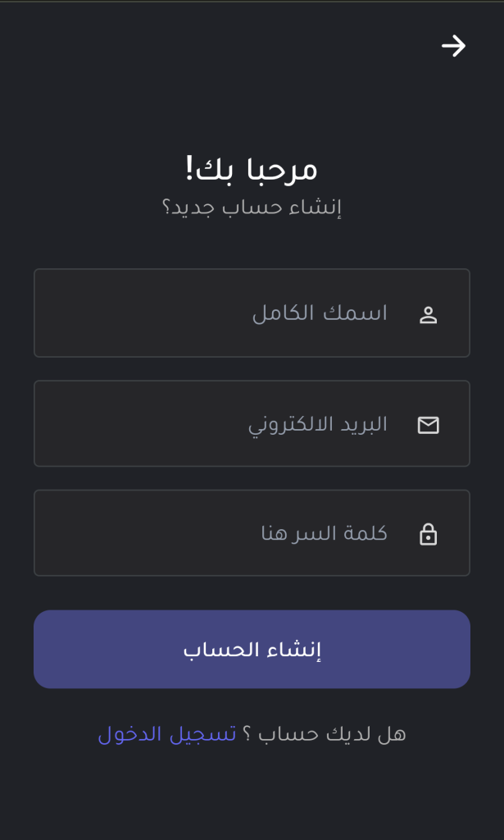Click the padlock icon beside كلمة السر هنا
Viewport: 504px width, 840px height.
coord(428,533)
